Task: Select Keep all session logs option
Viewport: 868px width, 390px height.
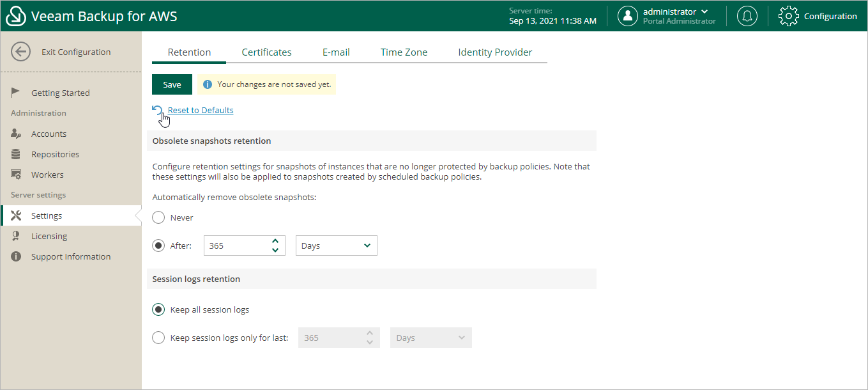Action: pyautogui.click(x=158, y=309)
